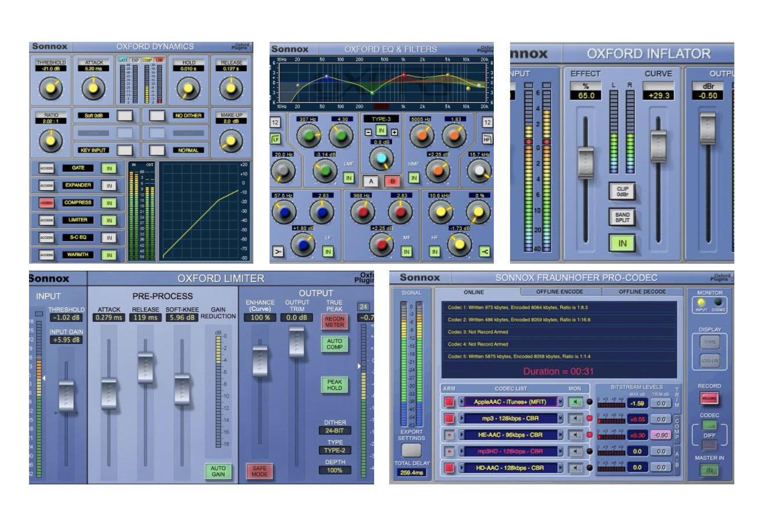Click the Threshold value field in Oxford Dynamics
This screenshot has height=532, width=775.
coord(51,69)
